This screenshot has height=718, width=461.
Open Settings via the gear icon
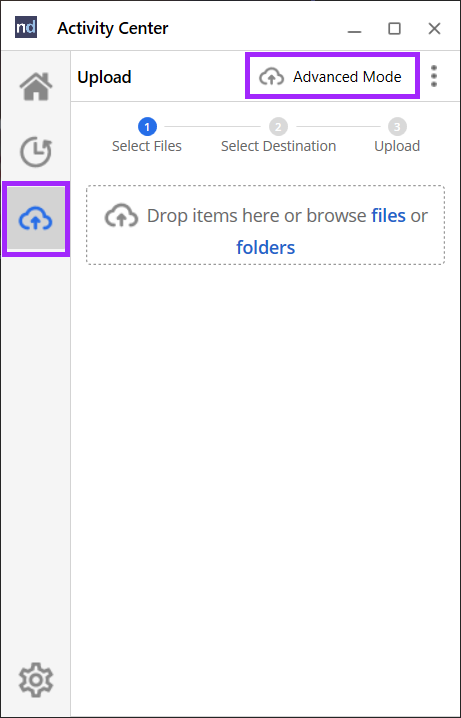(36, 680)
